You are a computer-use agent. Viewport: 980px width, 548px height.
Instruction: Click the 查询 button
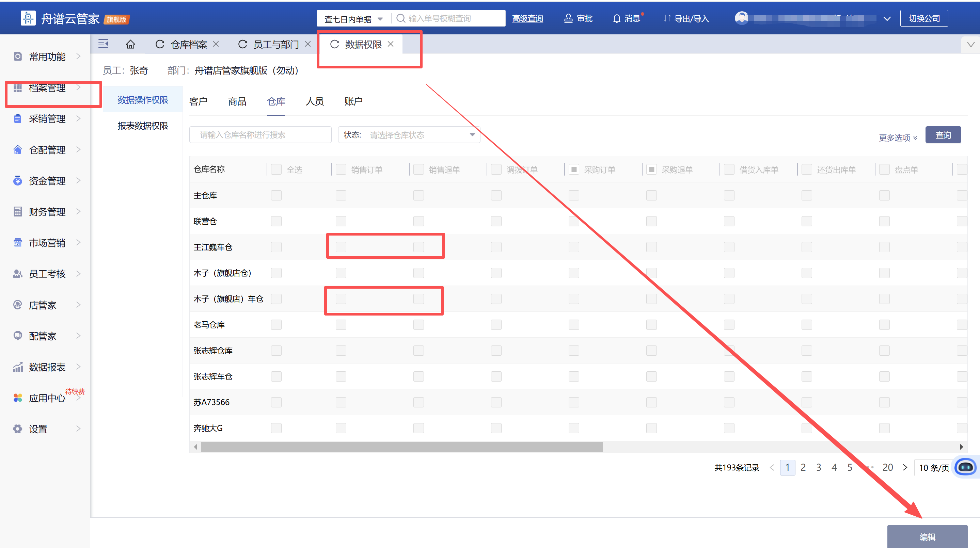pos(943,135)
